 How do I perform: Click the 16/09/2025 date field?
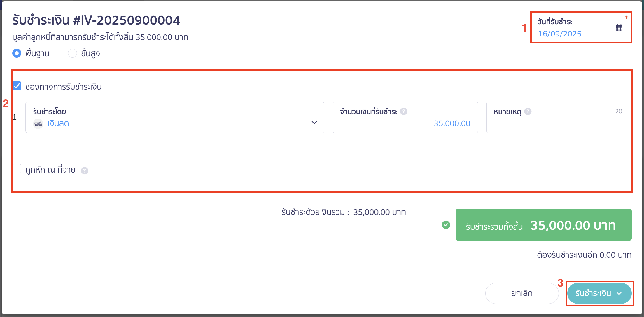[559, 34]
